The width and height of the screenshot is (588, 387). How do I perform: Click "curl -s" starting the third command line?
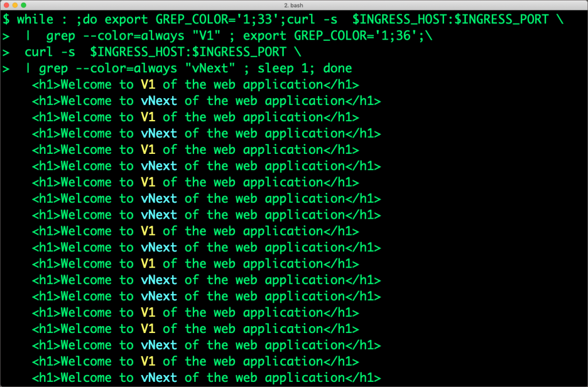50,52
